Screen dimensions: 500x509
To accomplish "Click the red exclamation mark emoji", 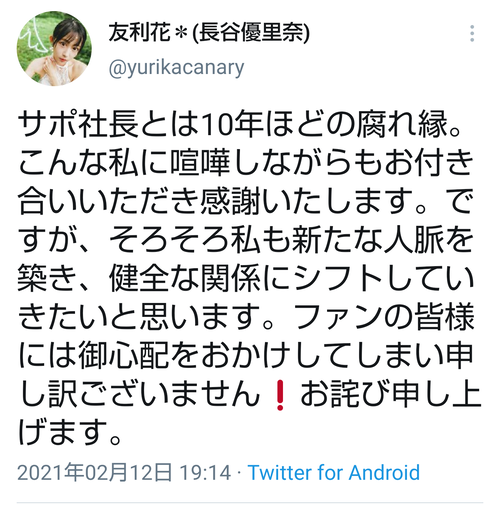I will (x=280, y=395).
